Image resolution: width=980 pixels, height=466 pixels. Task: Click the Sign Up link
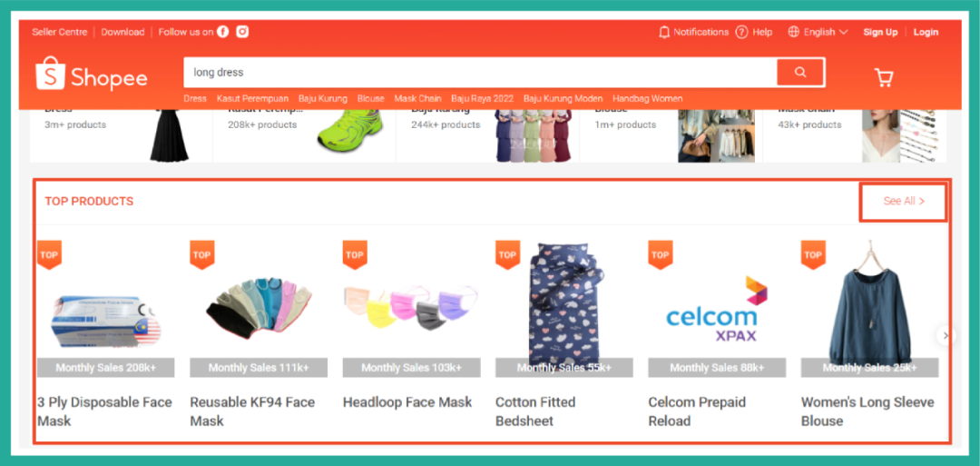pyautogui.click(x=880, y=32)
